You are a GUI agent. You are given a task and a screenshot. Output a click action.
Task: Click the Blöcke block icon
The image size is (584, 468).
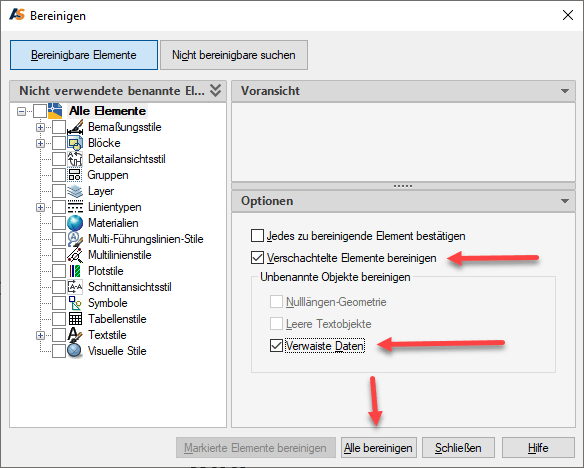click(75, 143)
